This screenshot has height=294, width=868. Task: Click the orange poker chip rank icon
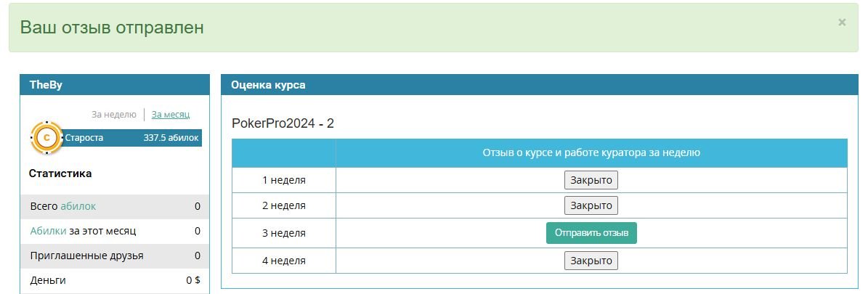click(47, 138)
